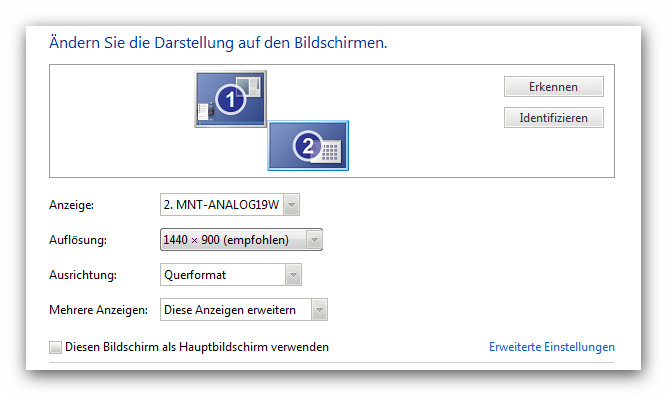Open the Erweiterte Einstellungen link
The image size is (667, 396).
(552, 347)
